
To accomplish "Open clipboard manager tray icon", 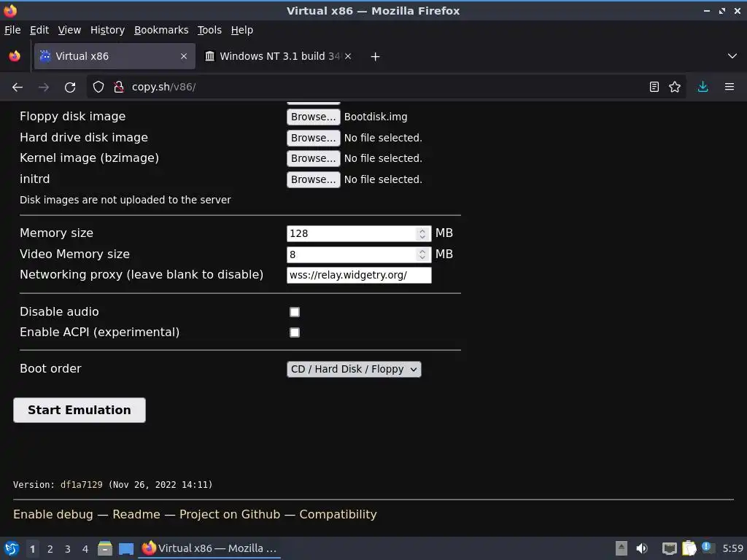I will click(x=689, y=548).
